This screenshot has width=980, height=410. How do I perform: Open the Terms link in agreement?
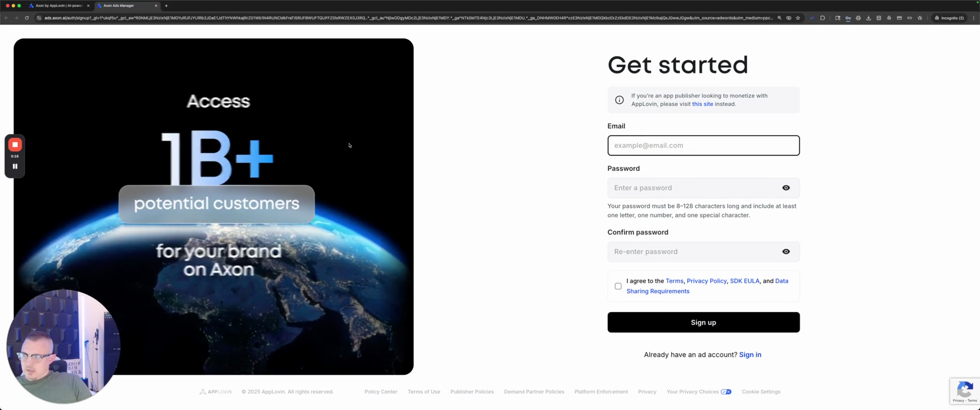tap(674, 281)
